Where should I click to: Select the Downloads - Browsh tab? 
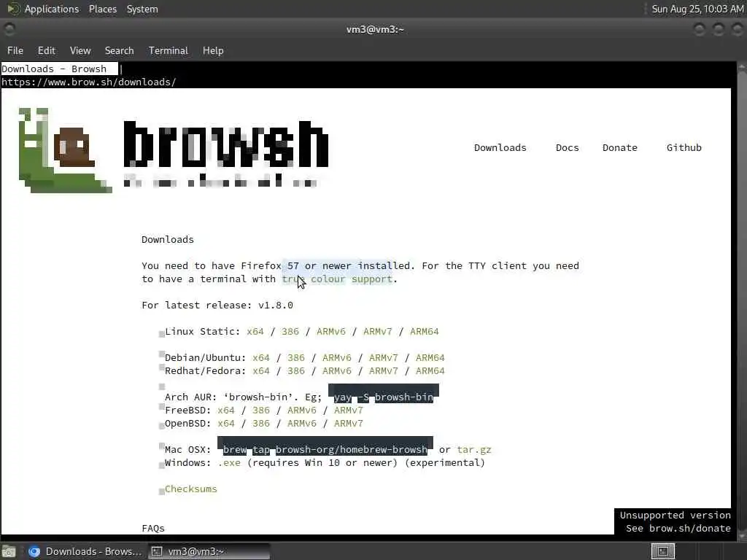[59, 69]
